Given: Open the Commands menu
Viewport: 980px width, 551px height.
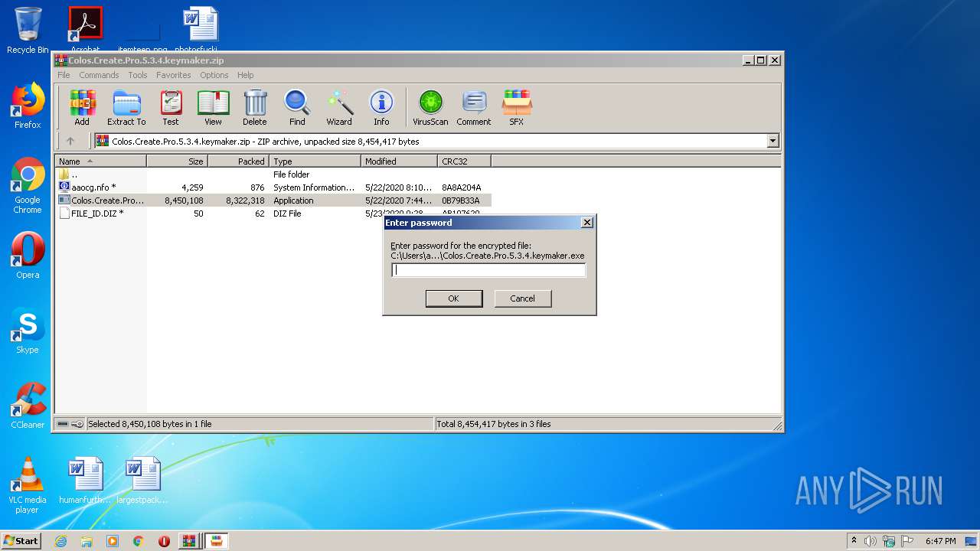Looking at the screenshot, I should point(99,75).
